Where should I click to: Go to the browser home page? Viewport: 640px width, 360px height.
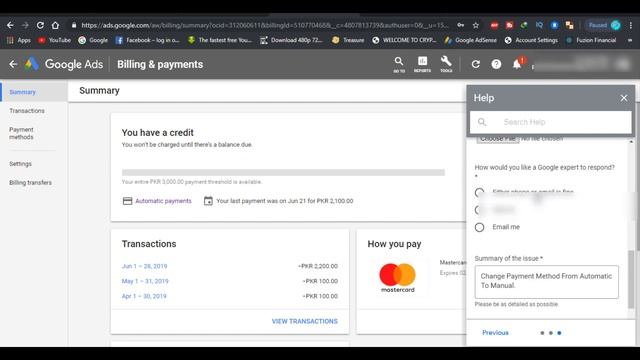55,25
